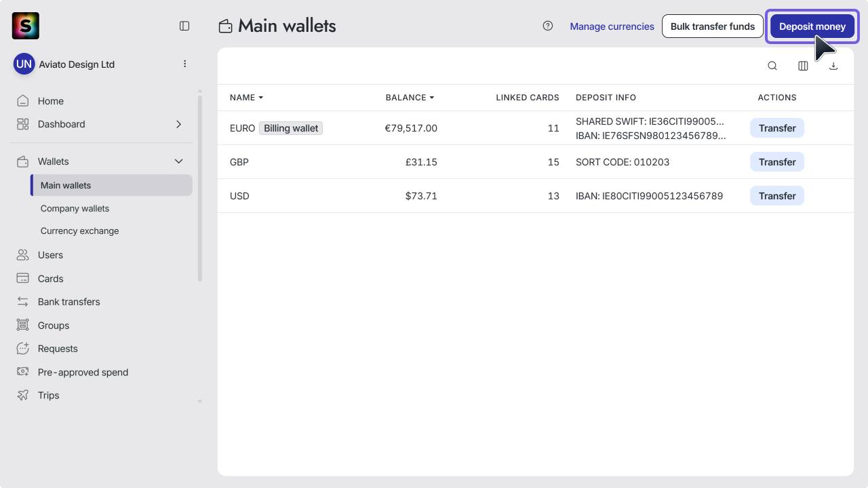
Task: Click the Groups icon in sidebar
Action: pyautogui.click(x=23, y=325)
